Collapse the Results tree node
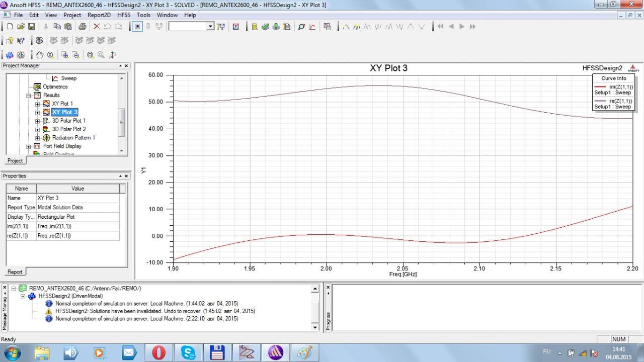 point(29,95)
